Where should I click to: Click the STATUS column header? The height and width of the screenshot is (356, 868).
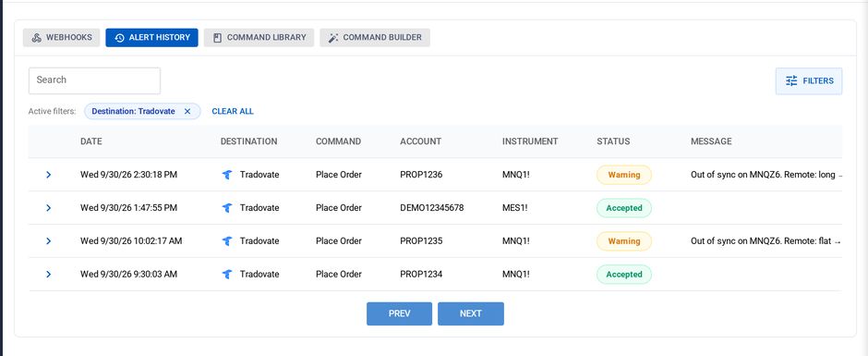pos(613,141)
